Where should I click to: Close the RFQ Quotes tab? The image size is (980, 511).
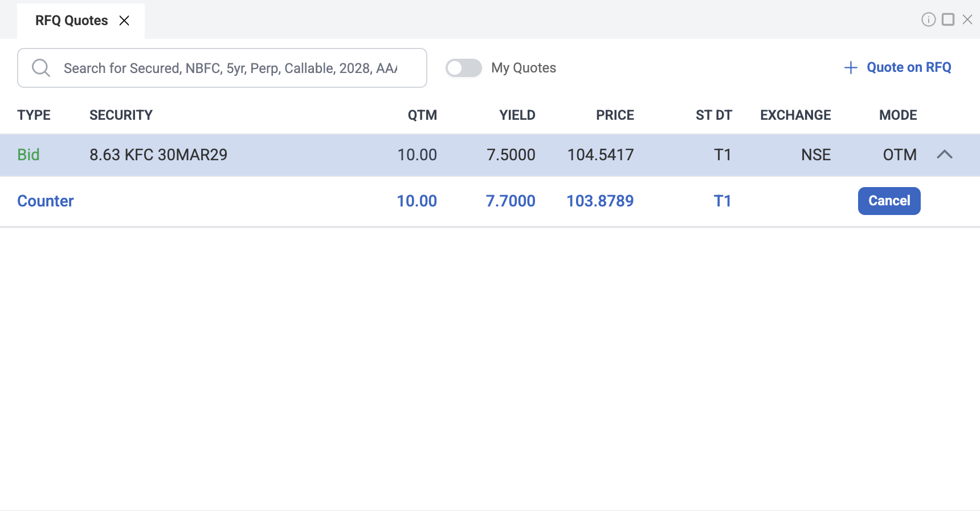point(124,21)
